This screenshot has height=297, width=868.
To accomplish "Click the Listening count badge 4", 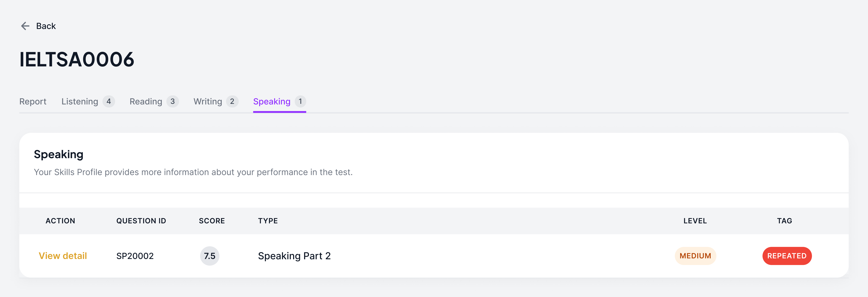I will pyautogui.click(x=108, y=102).
